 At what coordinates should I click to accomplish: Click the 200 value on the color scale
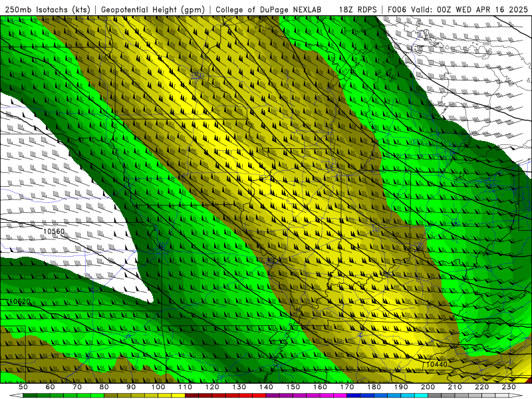428,387
